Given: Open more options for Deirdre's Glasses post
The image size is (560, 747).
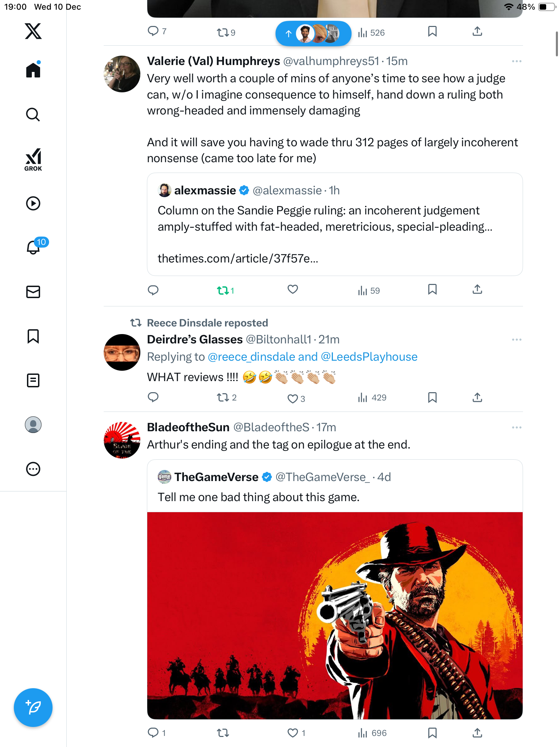Looking at the screenshot, I should pyautogui.click(x=516, y=340).
